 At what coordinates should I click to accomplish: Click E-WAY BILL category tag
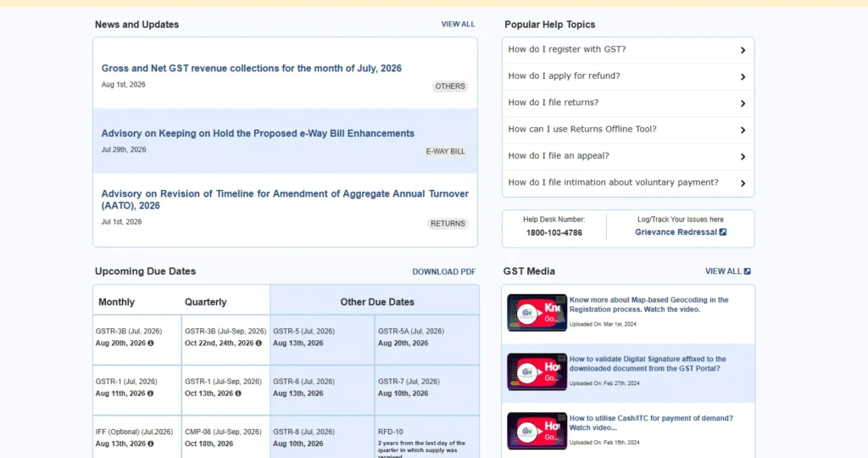(446, 151)
